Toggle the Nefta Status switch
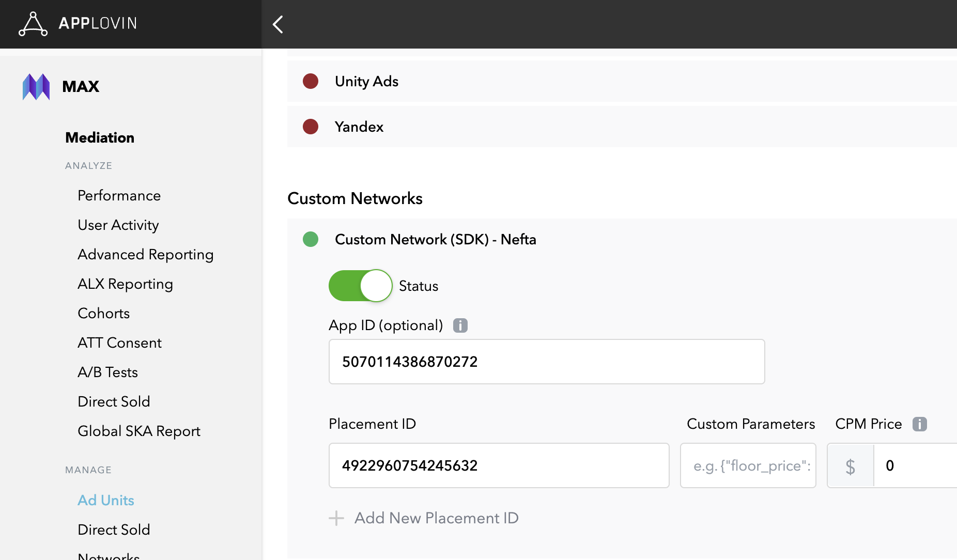957x560 pixels. (x=361, y=286)
